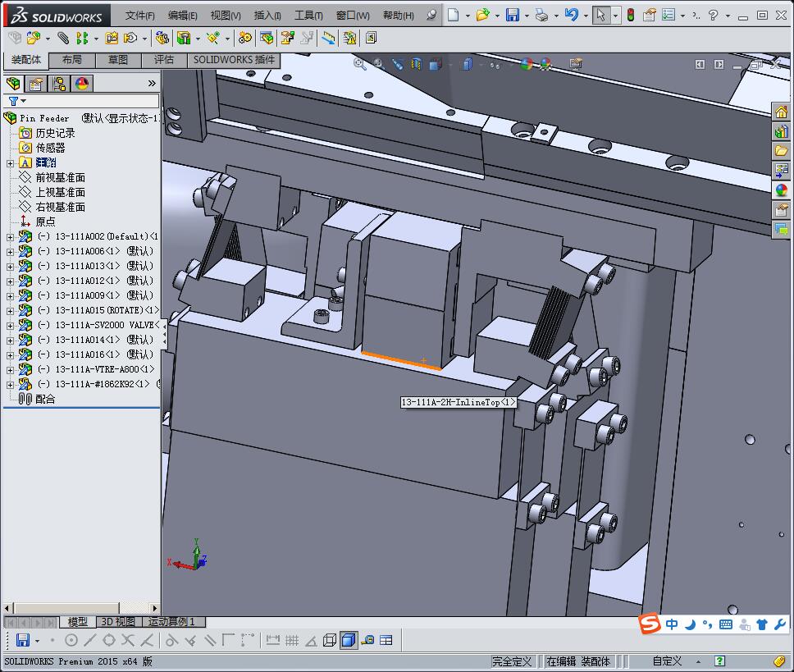Click the Rebuild traffic light icon
This screenshot has width=794, height=672.
[x=631, y=16]
